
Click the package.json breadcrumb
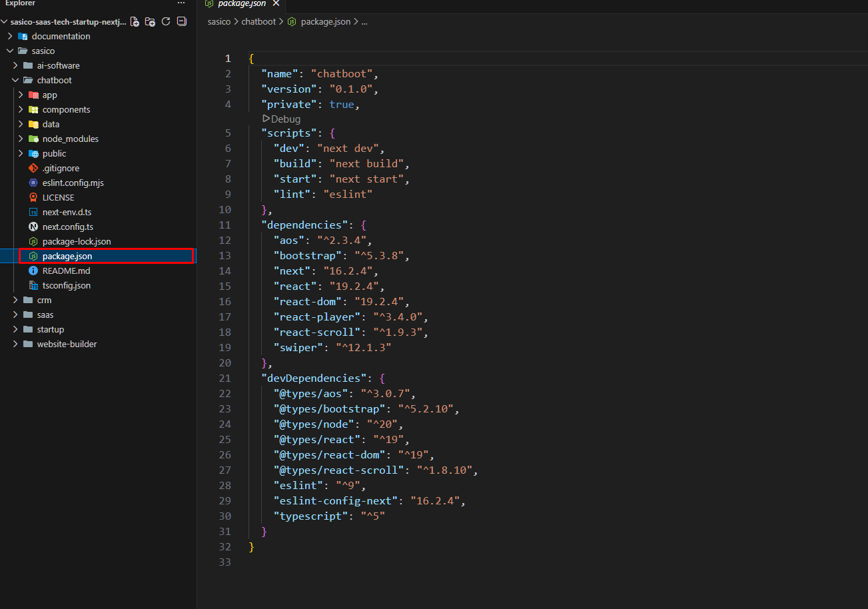point(326,21)
